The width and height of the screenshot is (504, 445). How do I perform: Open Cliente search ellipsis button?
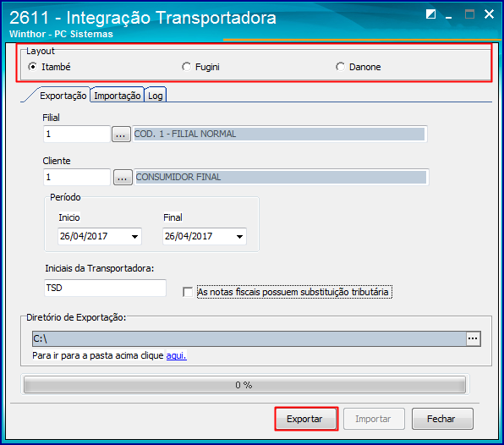pyautogui.click(x=123, y=177)
